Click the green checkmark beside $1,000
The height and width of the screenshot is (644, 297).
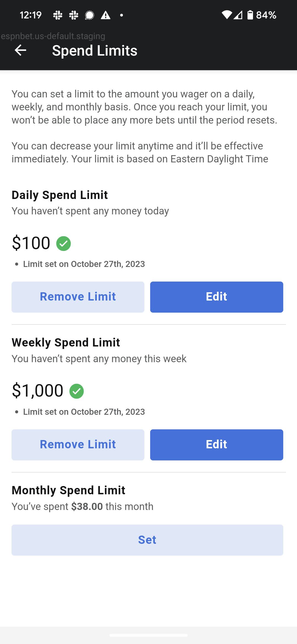(x=76, y=391)
